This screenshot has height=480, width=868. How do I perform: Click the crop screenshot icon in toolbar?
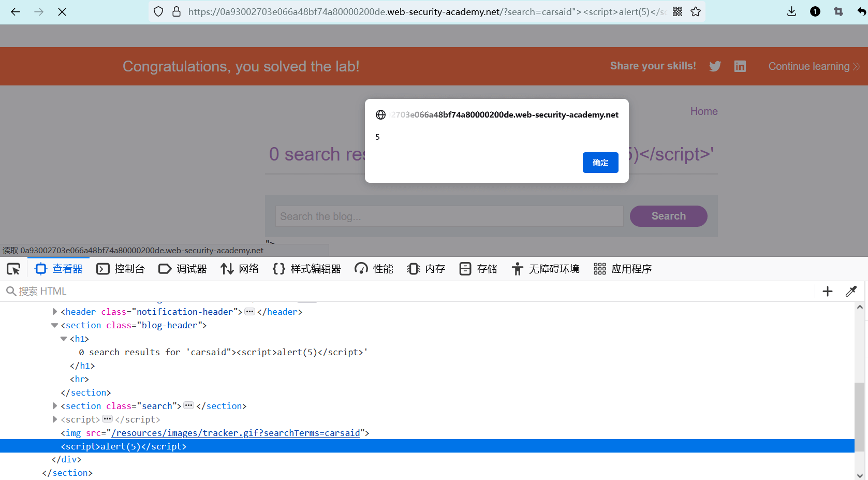pos(838,11)
